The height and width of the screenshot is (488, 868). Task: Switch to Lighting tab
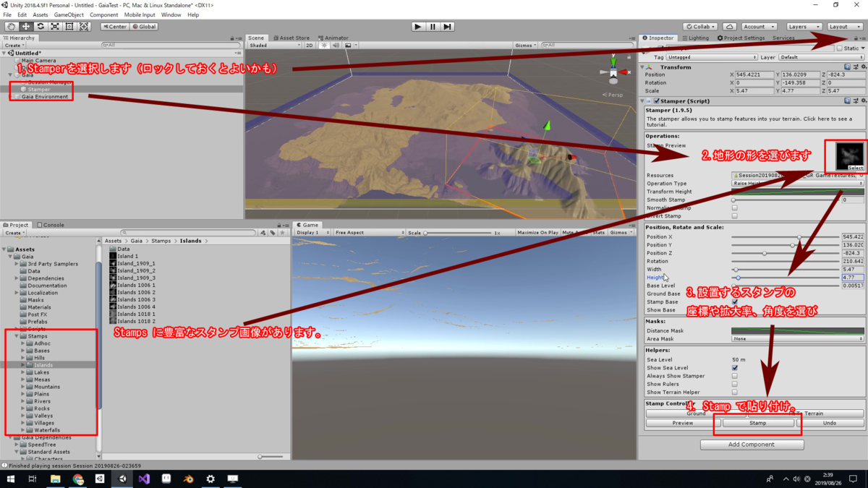click(x=695, y=38)
